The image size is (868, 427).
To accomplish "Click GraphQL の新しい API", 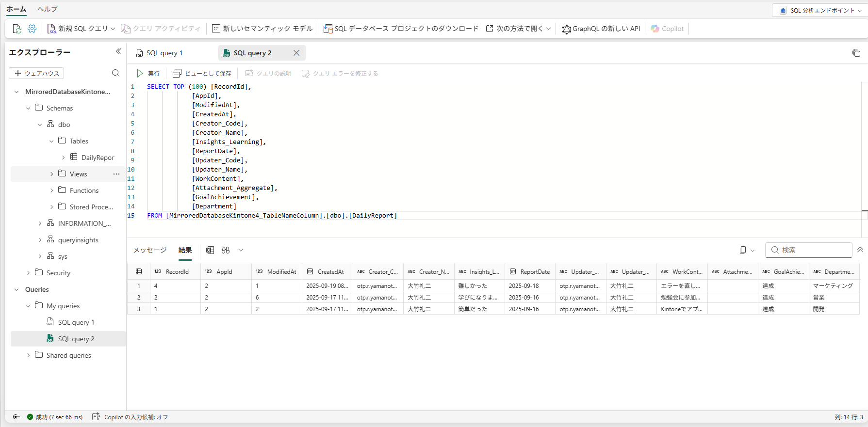I will pyautogui.click(x=601, y=29).
